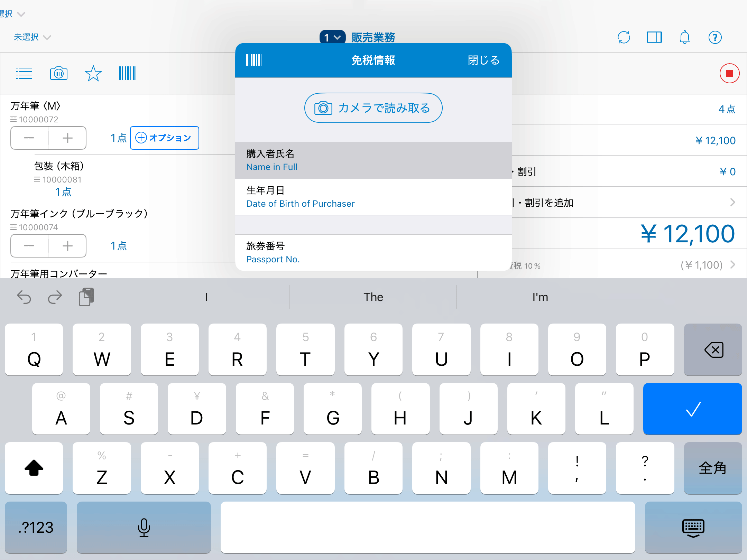
Task: Open the list menu icon in toolbar
Action: tap(24, 73)
